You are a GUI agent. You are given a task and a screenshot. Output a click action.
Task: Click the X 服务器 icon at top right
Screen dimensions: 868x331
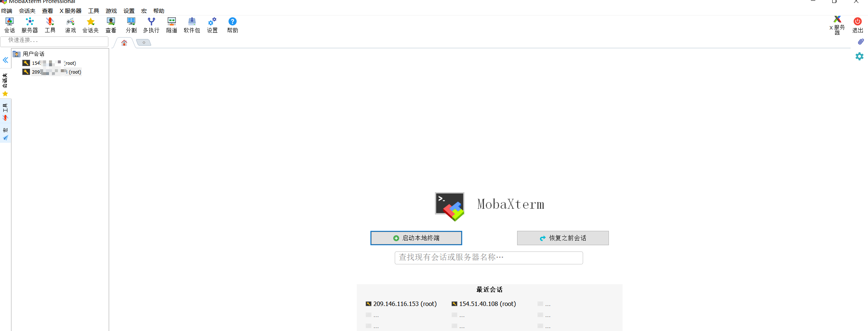[837, 24]
